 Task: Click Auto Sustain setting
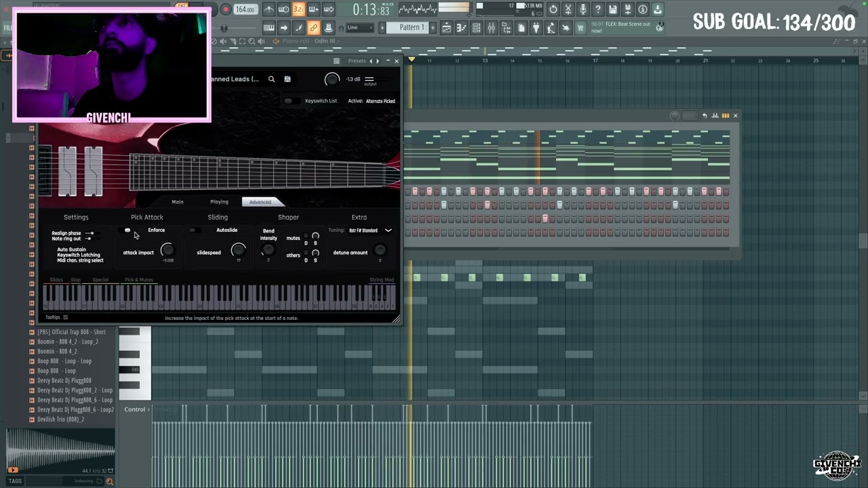(x=72, y=249)
